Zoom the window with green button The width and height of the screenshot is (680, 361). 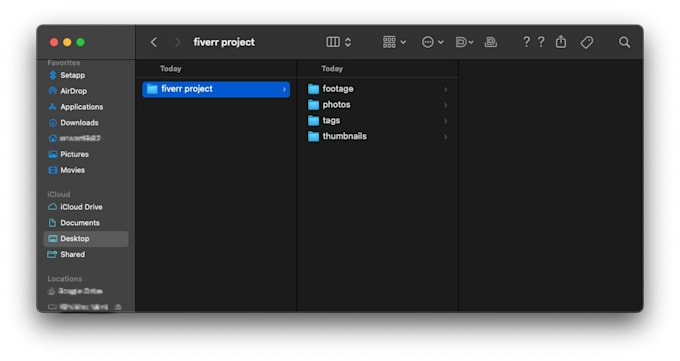tap(80, 42)
